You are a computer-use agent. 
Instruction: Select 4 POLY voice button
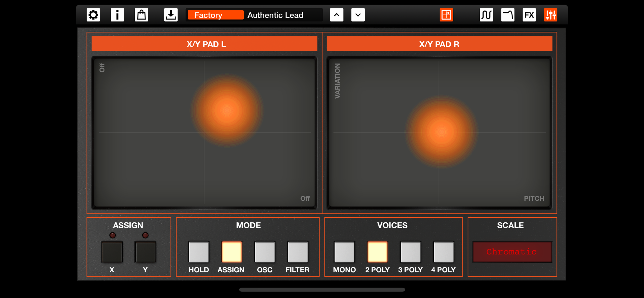[443, 252]
